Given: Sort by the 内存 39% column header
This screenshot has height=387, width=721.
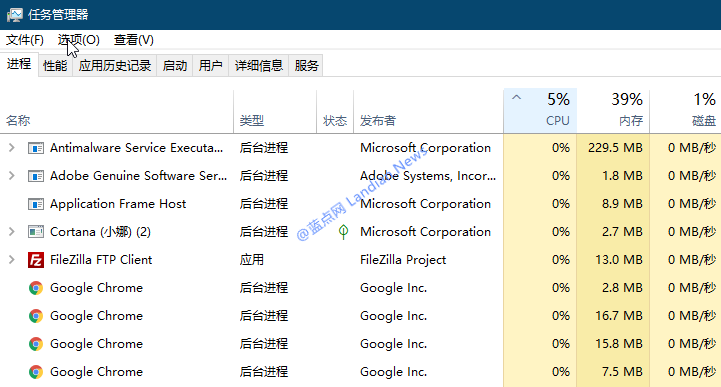Looking at the screenshot, I should [613, 112].
